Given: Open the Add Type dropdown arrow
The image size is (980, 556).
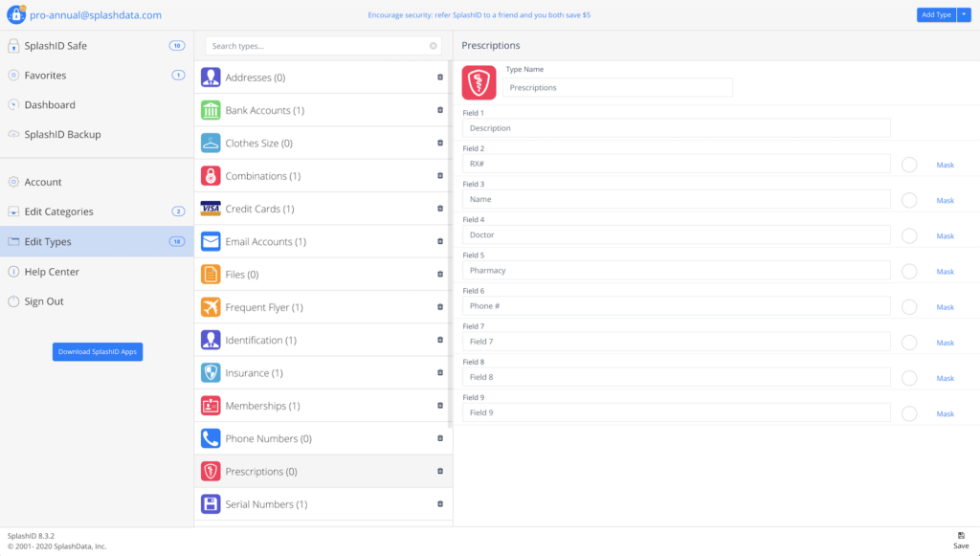Looking at the screenshot, I should [964, 14].
